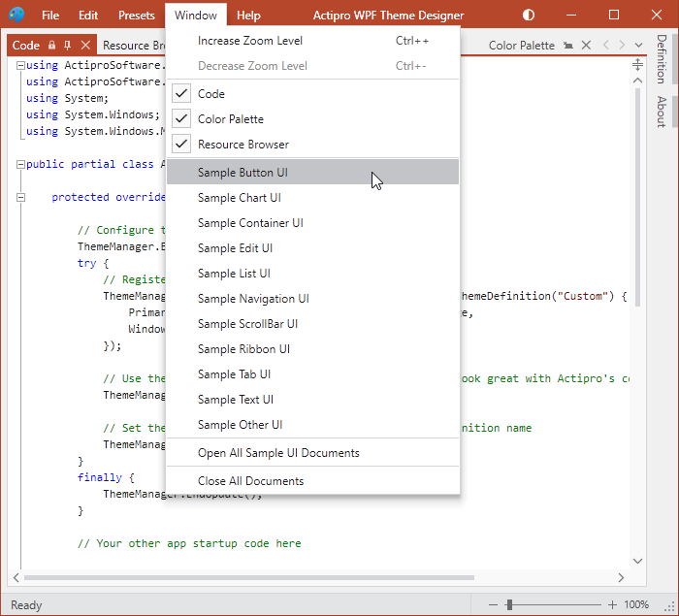Click the next tab arrow in tab strip
Image resolution: width=679 pixels, height=616 pixels.
(622, 45)
